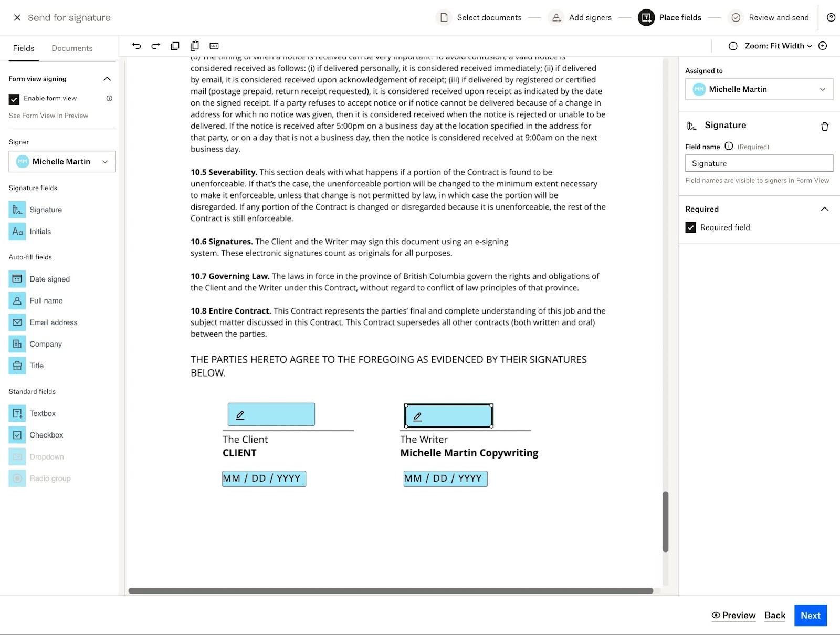Pick the Company auto-fill field
840x635 pixels.
[45, 344]
